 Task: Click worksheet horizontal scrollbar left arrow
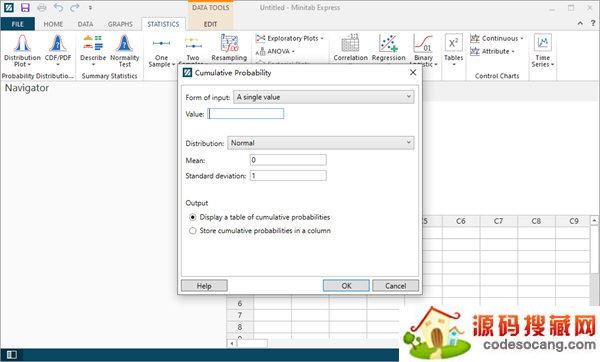click(x=232, y=344)
